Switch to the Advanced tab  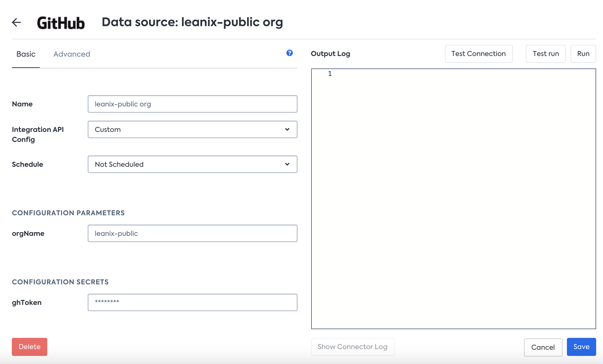click(72, 54)
